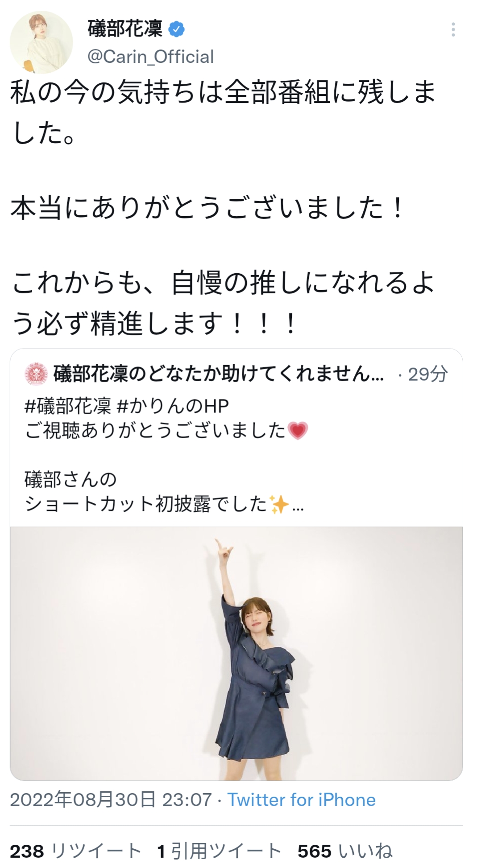The width and height of the screenshot is (477, 868).
Task: Click the quoted tweet's account name
Action: point(219,374)
